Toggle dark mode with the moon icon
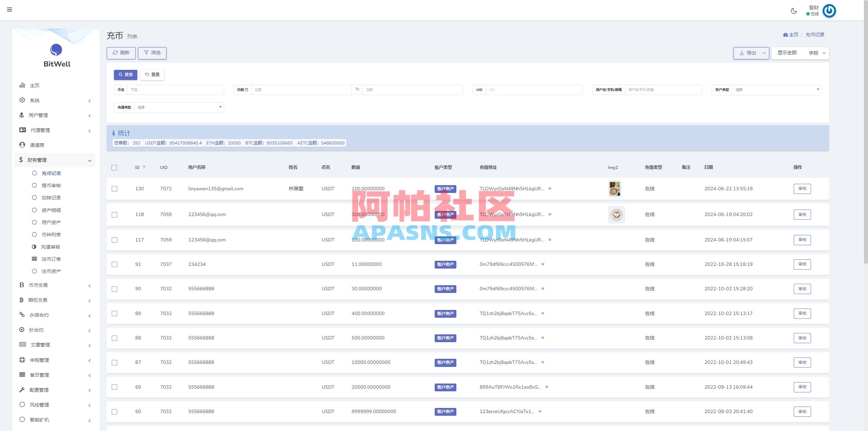Screen dimensions: 868x431 (x=793, y=11)
